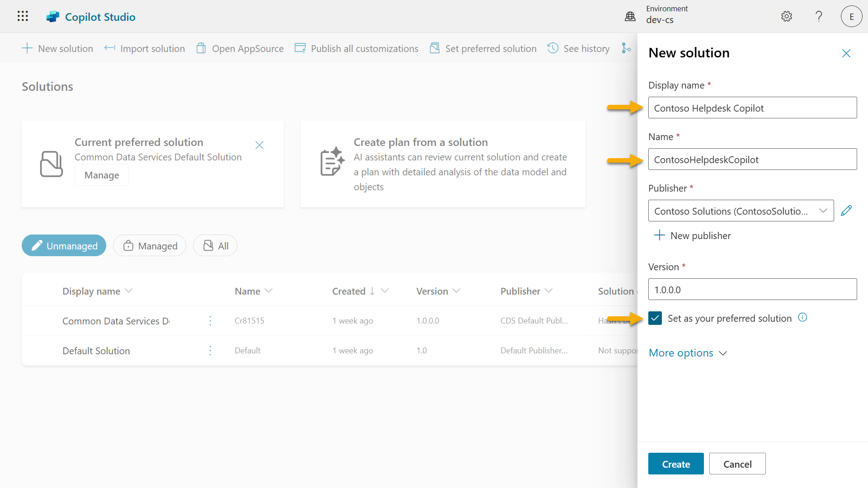Switch to the Managed tab
868x488 pixels.
150,246
